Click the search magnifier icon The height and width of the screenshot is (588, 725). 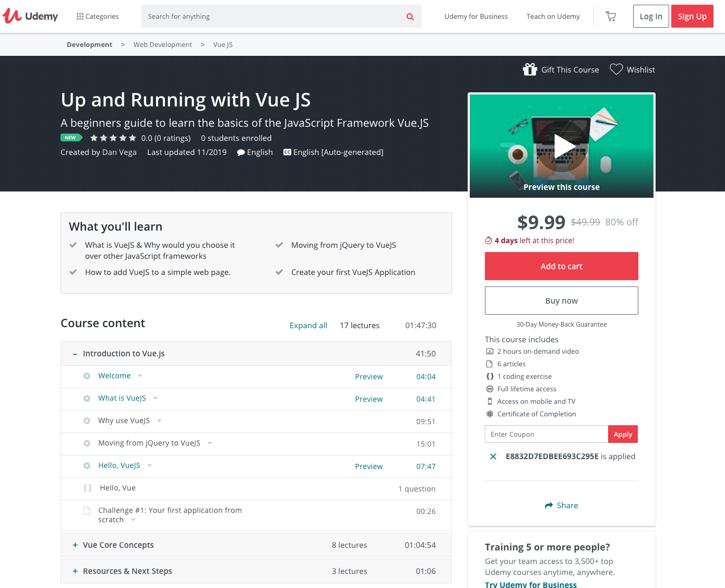click(x=410, y=17)
